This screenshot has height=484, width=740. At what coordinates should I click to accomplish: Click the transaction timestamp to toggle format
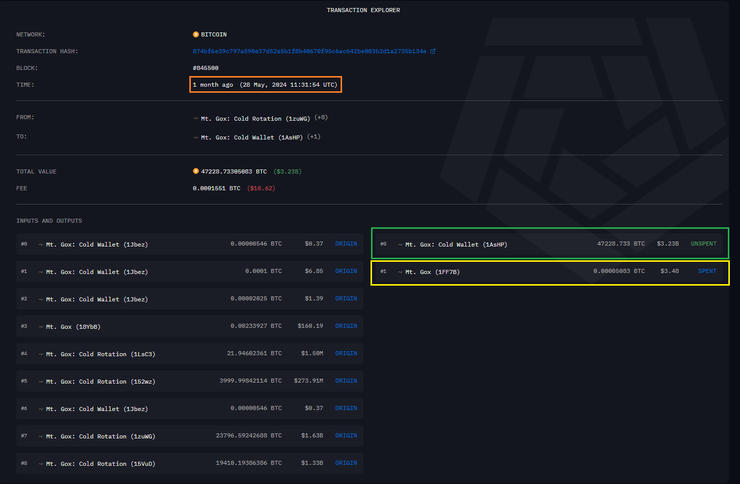pos(266,85)
